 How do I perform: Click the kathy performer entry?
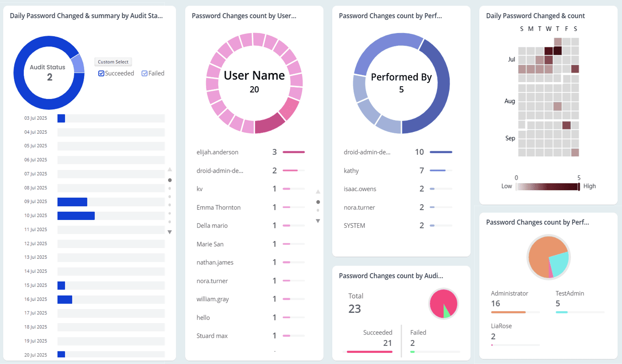click(x=351, y=171)
